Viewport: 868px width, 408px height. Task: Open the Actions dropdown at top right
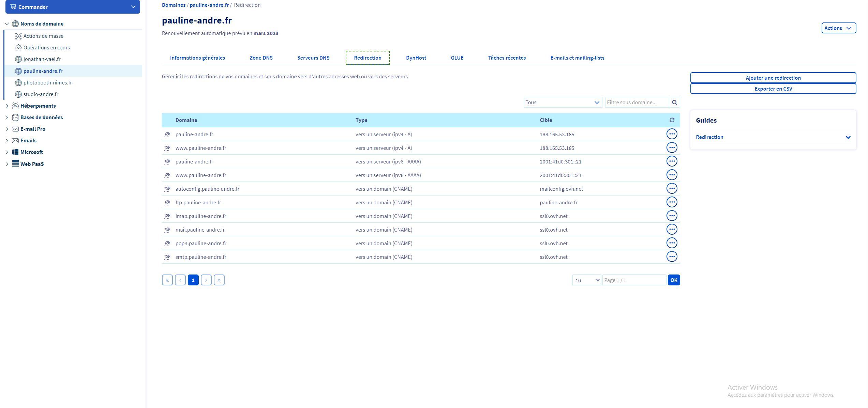[x=838, y=28]
